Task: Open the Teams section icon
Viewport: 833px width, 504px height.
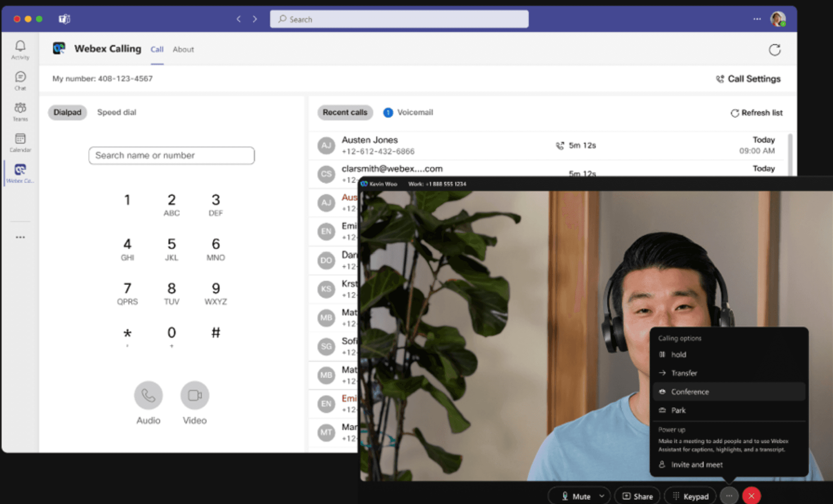Action: [20, 111]
